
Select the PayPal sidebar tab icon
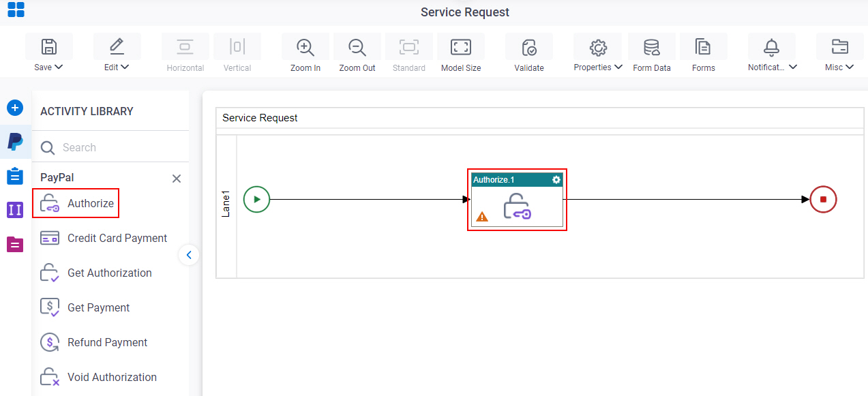(15, 142)
